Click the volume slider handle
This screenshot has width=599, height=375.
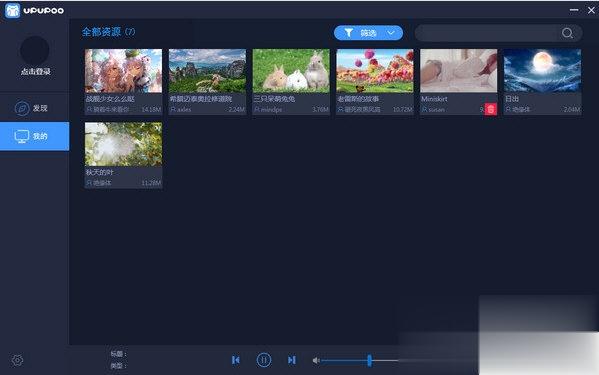point(369,360)
